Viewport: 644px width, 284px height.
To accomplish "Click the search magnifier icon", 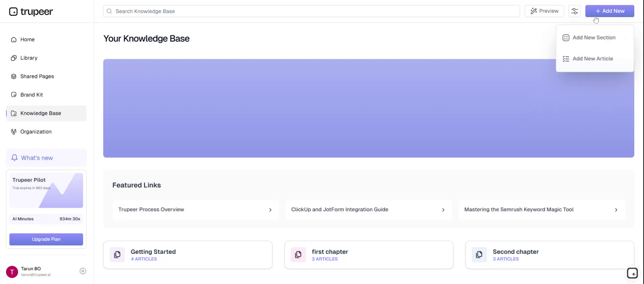I will click(x=109, y=11).
